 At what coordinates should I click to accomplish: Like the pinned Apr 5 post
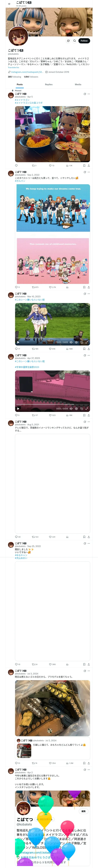click(x=51, y=165)
